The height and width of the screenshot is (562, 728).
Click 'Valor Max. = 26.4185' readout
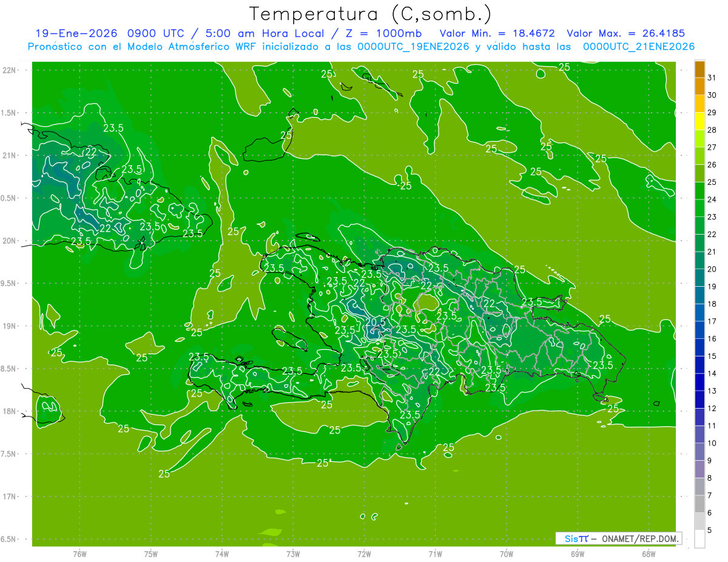(625, 34)
